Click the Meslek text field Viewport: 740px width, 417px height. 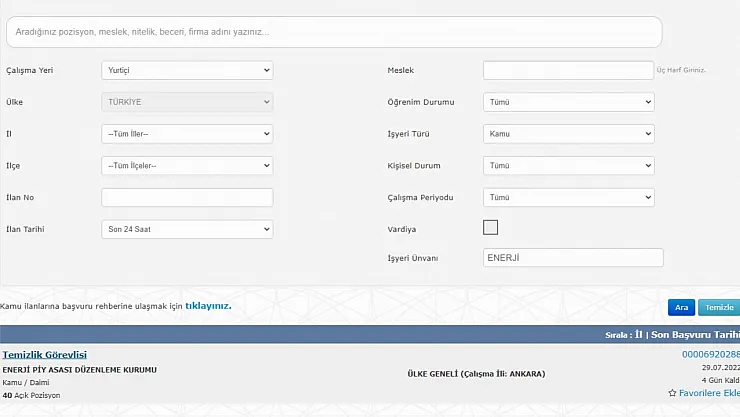pos(568,70)
